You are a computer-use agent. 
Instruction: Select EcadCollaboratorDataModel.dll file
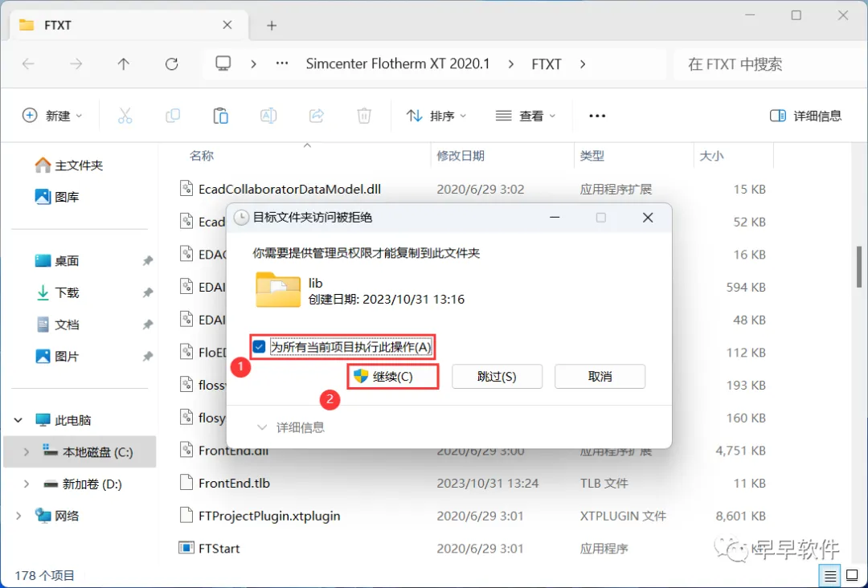coord(289,190)
